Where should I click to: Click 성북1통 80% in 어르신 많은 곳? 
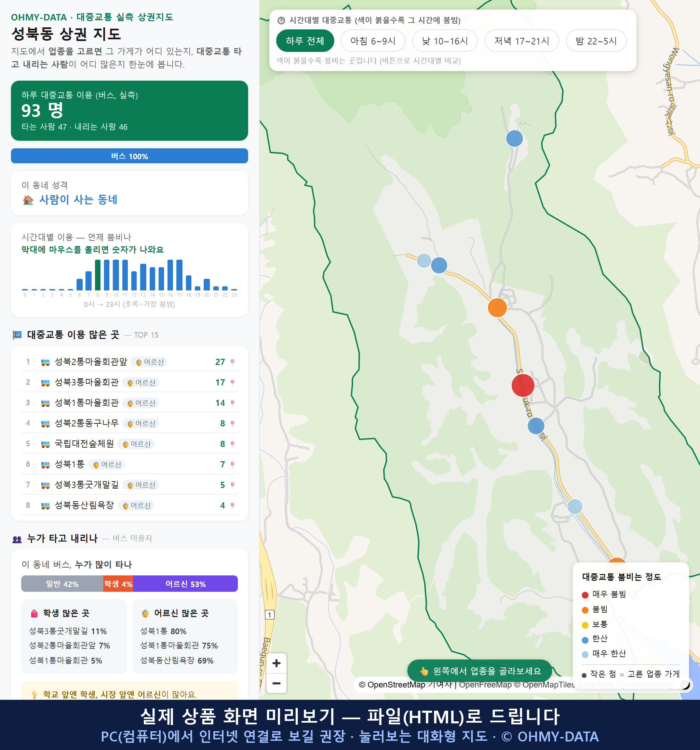pyautogui.click(x=163, y=631)
